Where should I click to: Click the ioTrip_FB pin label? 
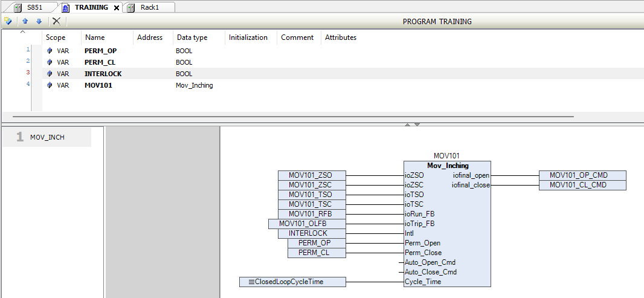click(x=420, y=224)
